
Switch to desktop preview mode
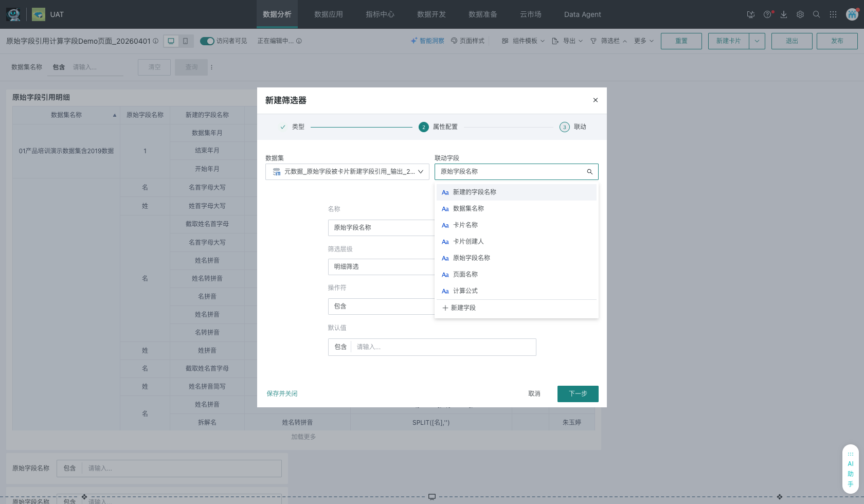click(x=171, y=41)
